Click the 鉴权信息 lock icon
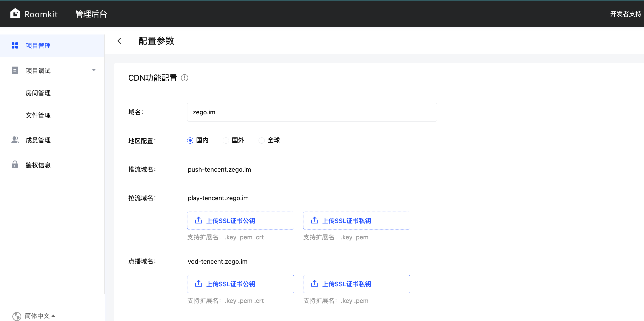The width and height of the screenshot is (644, 321). tap(15, 165)
